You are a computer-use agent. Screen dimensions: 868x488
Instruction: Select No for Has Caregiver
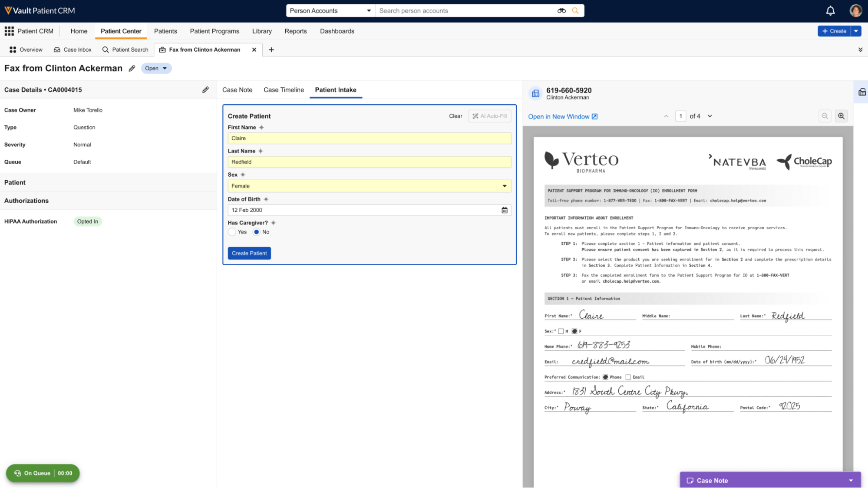point(257,232)
